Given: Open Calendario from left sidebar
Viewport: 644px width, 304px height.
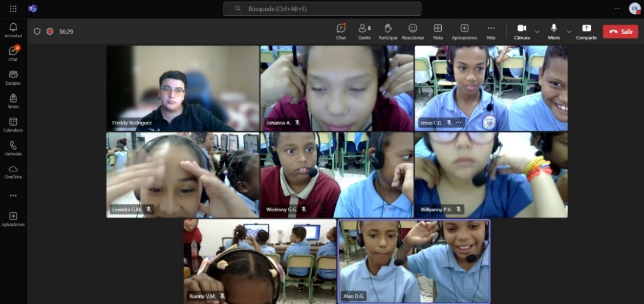Looking at the screenshot, I should coord(13,125).
